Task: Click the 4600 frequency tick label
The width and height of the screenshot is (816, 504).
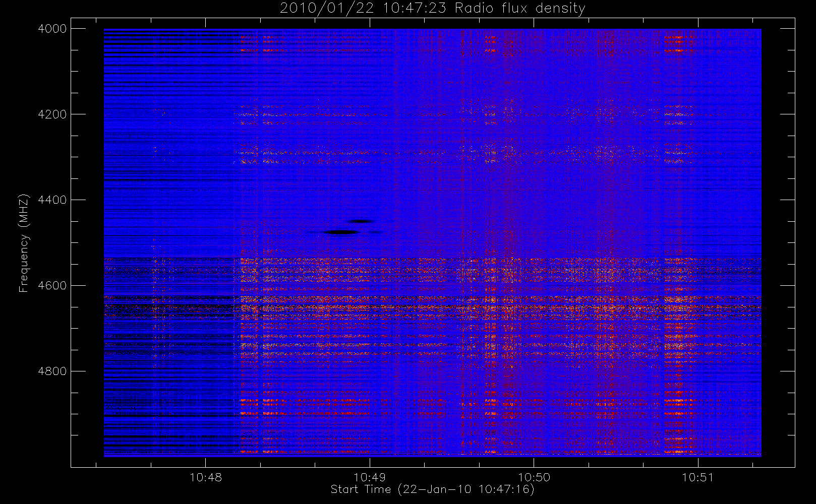Action: point(52,286)
